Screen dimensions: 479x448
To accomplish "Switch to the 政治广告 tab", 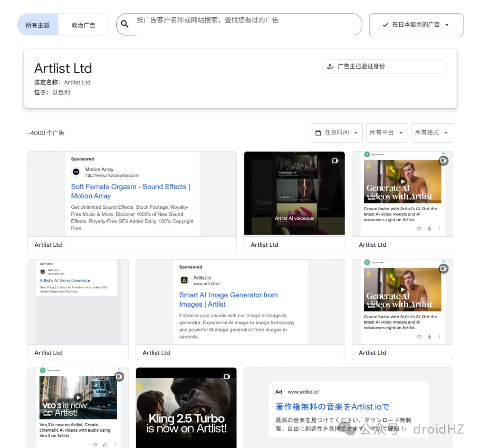I will [83, 25].
